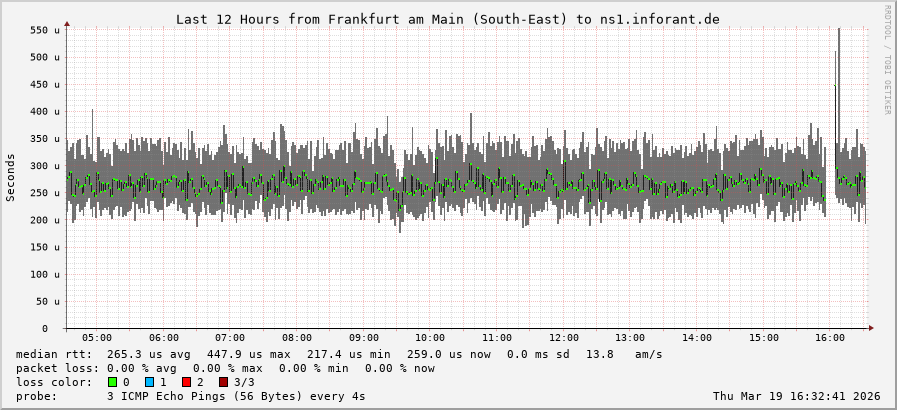The width and height of the screenshot is (897, 410).
Task: Click the red arrow atop the y-axis
Action: click(67, 23)
